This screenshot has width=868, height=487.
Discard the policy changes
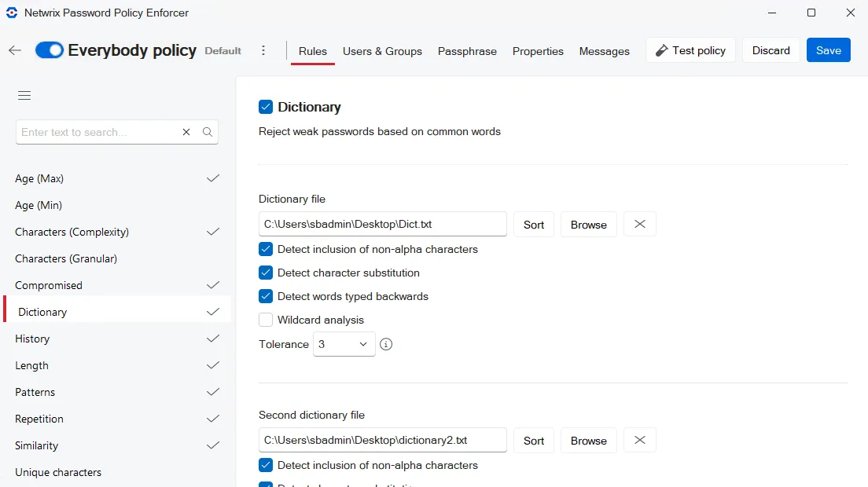point(771,50)
